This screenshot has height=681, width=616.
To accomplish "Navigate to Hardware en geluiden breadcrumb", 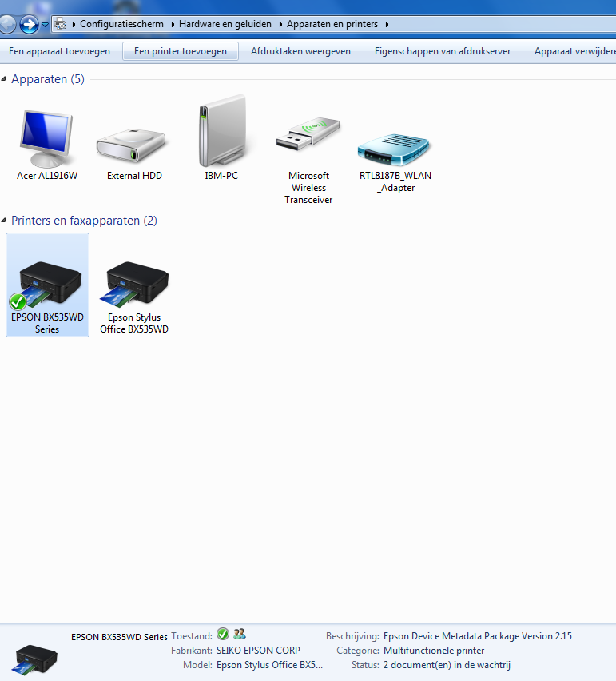I will (225, 24).
